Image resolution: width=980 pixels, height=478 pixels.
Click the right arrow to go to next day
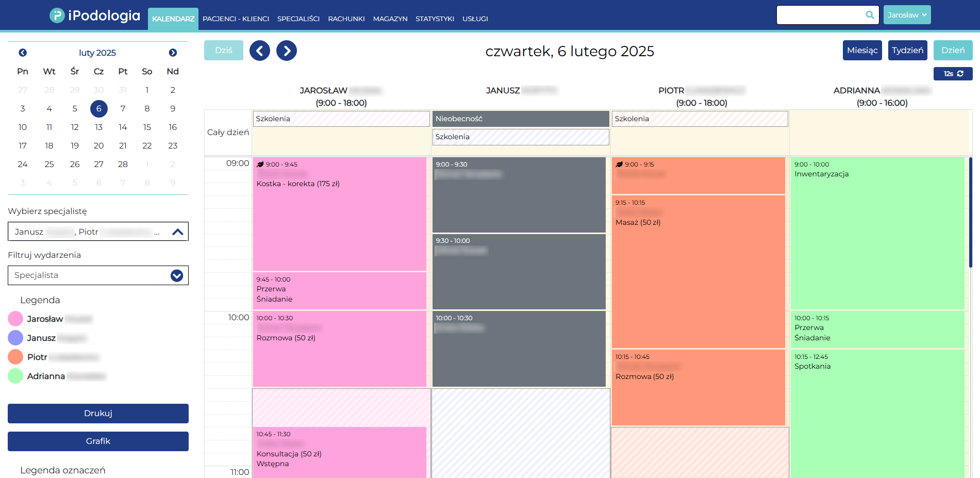click(x=287, y=50)
